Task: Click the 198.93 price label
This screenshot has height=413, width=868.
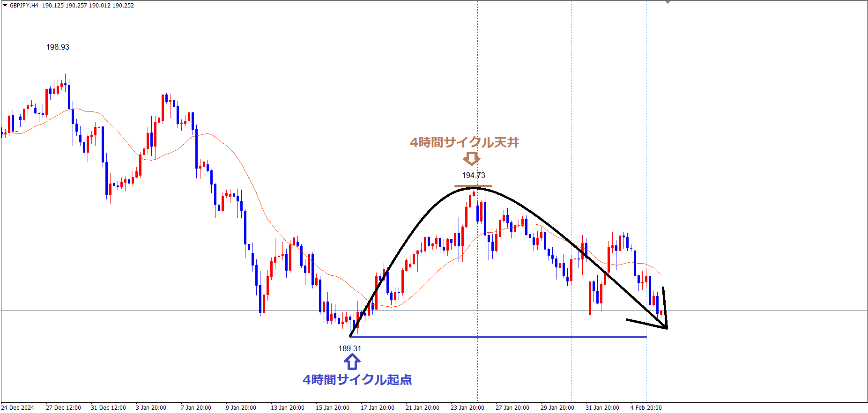Action: point(58,47)
